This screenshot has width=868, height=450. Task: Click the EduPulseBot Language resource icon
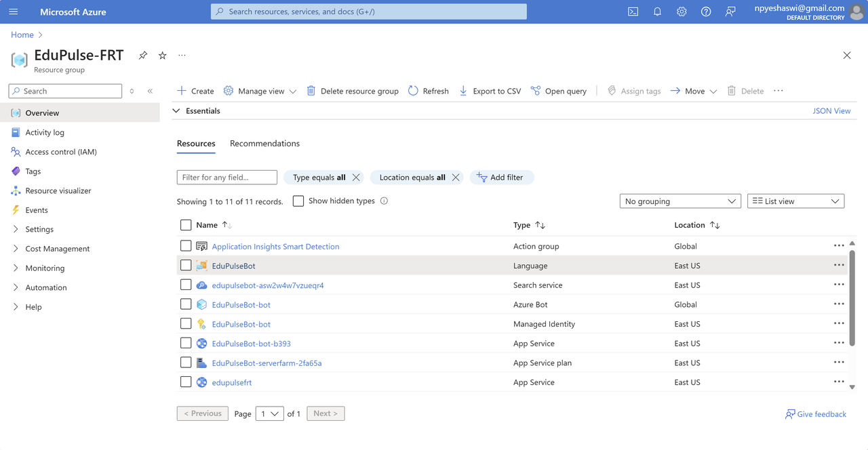(x=201, y=266)
